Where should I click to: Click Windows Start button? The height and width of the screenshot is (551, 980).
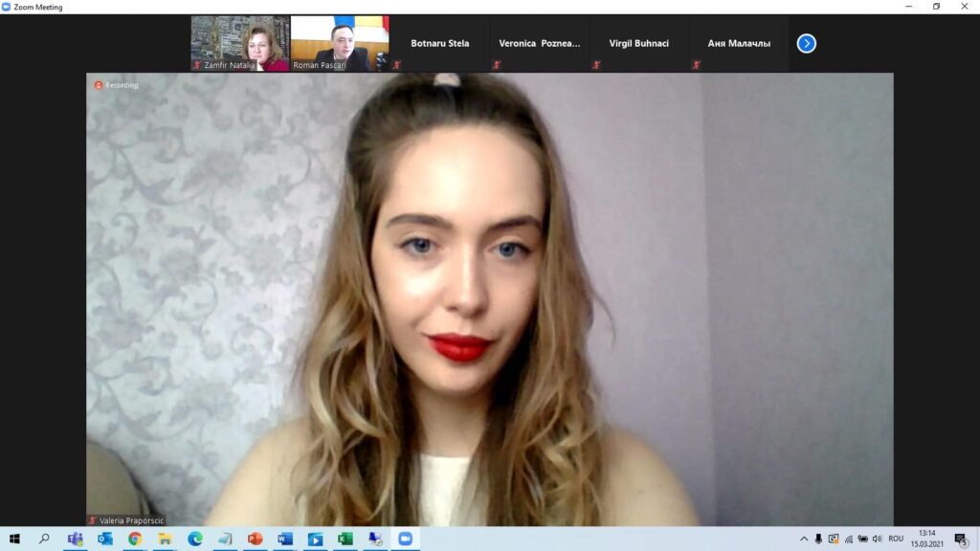14,539
